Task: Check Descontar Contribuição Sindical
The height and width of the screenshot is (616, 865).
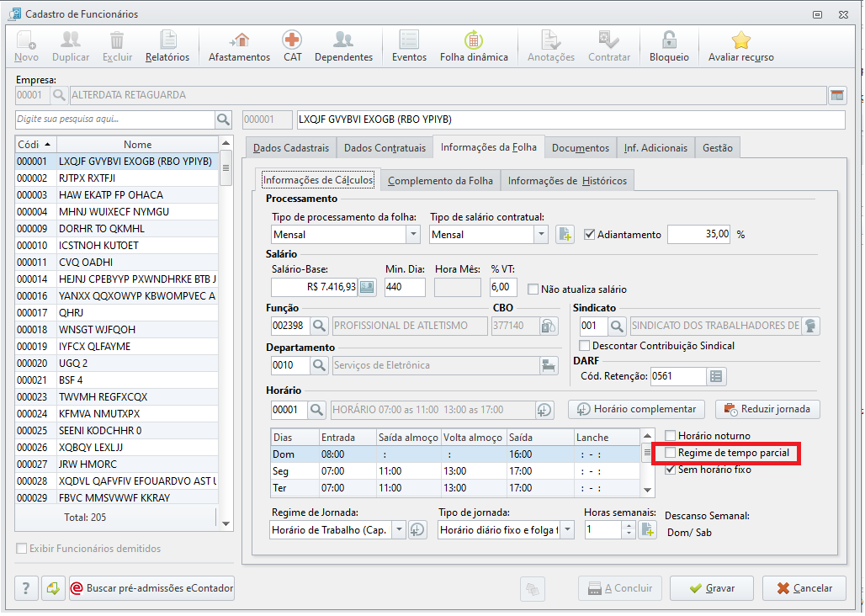Action: (584, 346)
